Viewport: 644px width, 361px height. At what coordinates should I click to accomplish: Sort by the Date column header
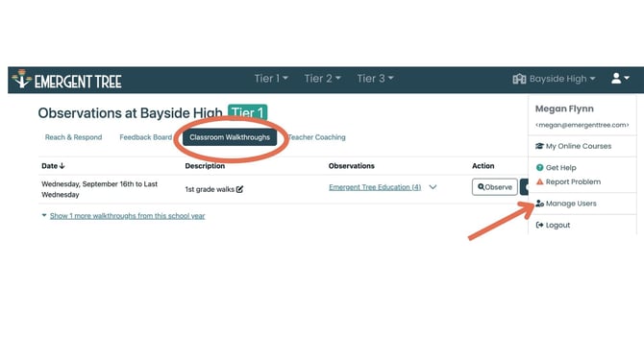pos(54,166)
